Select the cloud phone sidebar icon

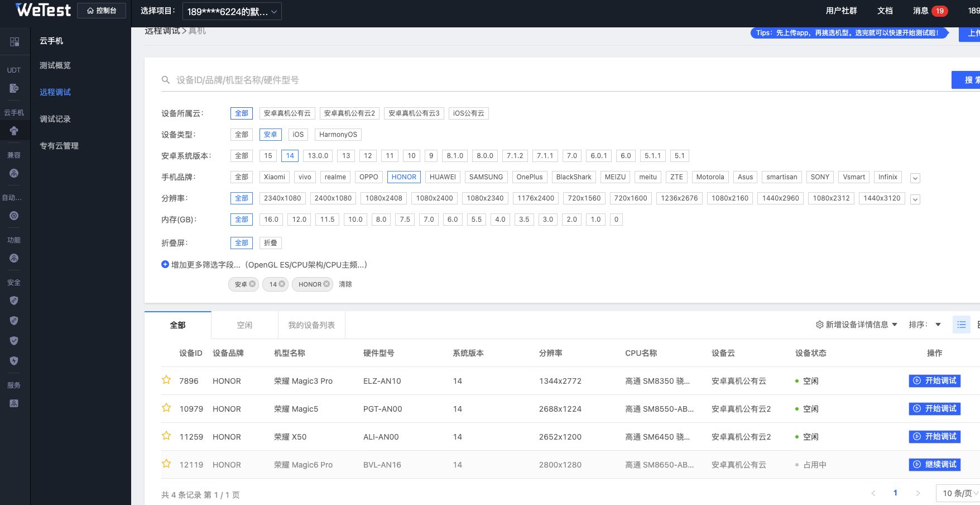tap(14, 130)
